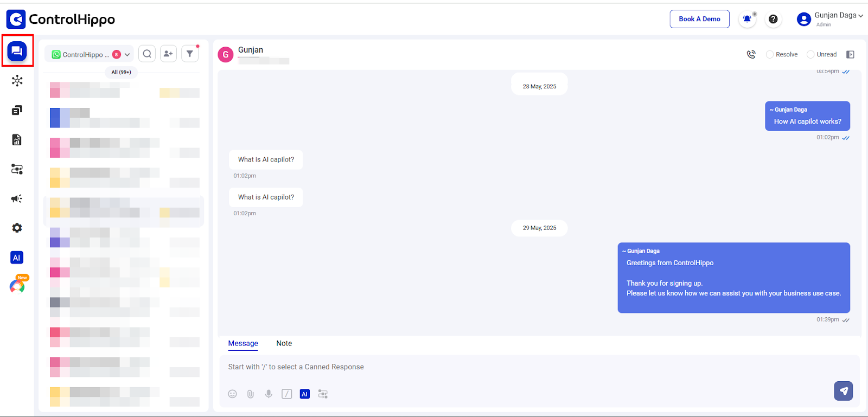Open the emoji picker in composer
The width and height of the screenshot is (868, 417).
pyautogui.click(x=233, y=394)
